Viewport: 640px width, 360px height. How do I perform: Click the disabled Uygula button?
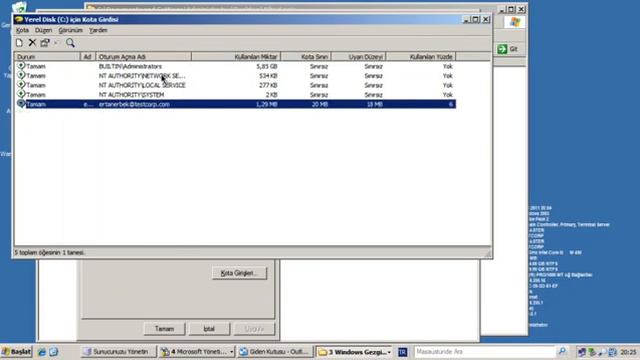click(x=254, y=329)
